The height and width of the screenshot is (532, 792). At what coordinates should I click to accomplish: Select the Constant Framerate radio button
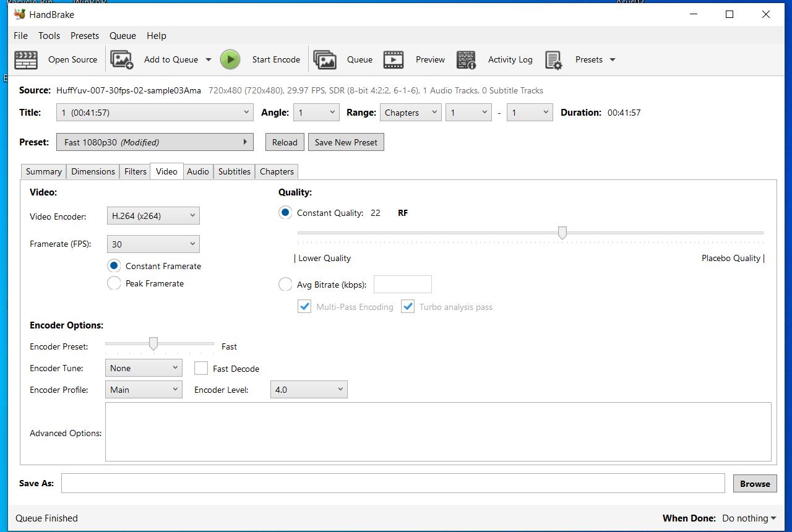(x=114, y=266)
